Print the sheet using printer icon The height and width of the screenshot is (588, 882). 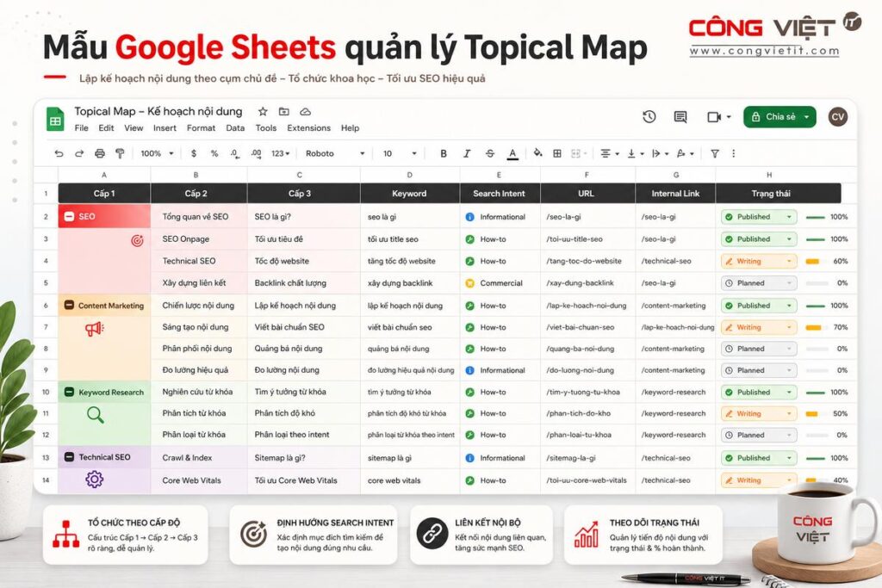click(x=100, y=153)
